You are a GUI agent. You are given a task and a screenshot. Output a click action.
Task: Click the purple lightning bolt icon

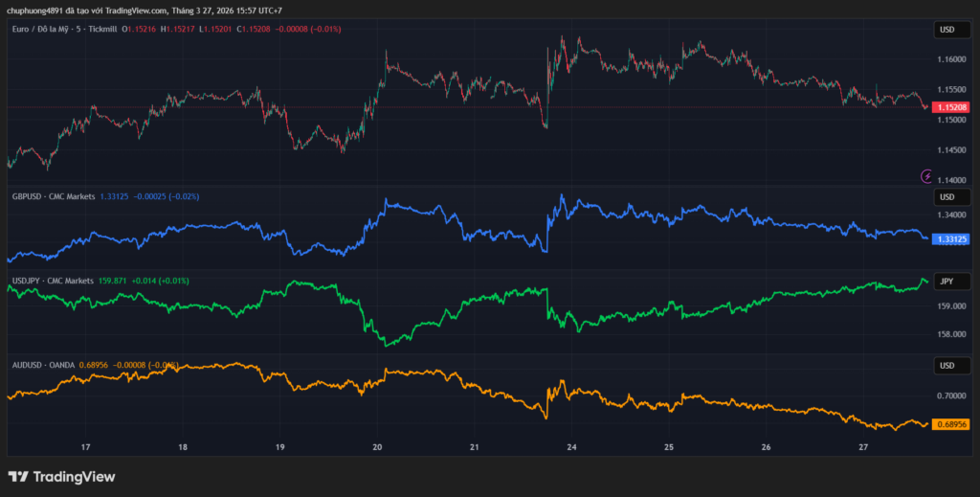coord(926,175)
